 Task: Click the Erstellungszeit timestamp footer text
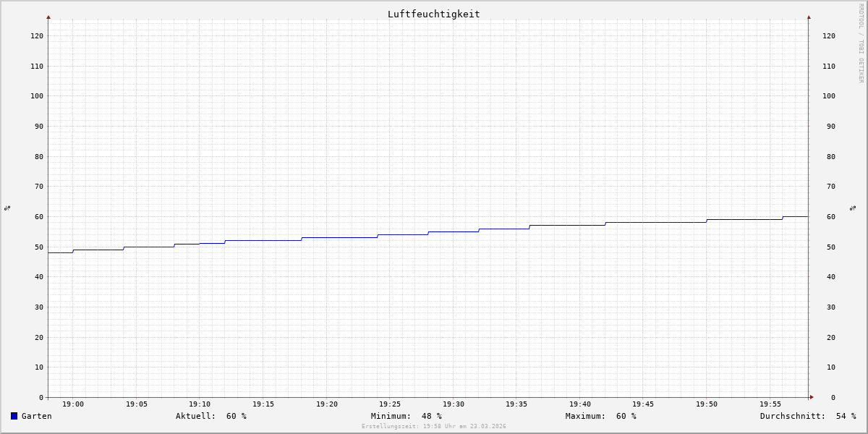[433, 427]
